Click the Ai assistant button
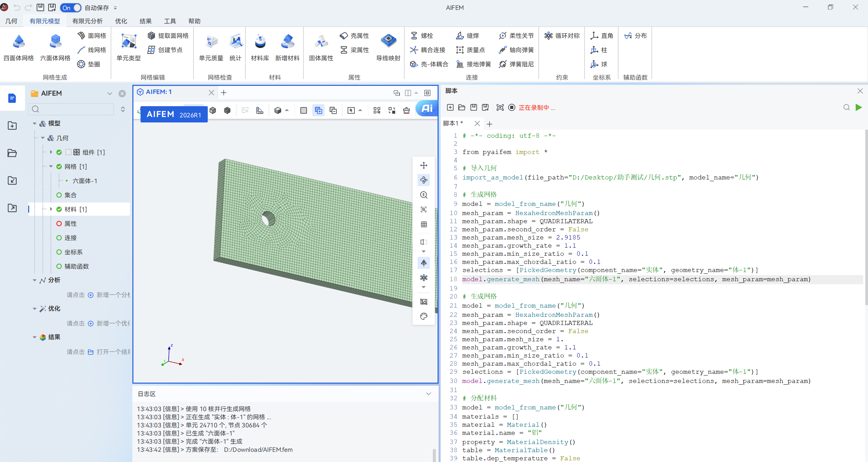The width and height of the screenshot is (868, 462). [x=427, y=108]
